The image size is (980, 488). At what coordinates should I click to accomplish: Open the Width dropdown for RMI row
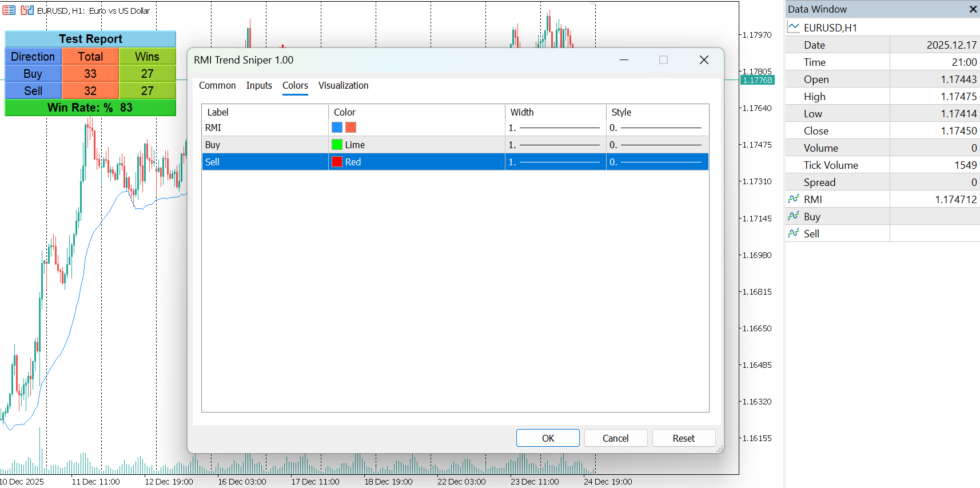point(555,128)
